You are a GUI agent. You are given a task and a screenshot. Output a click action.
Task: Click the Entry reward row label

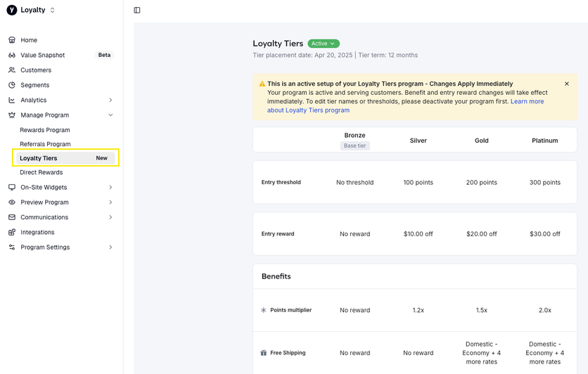278,234
